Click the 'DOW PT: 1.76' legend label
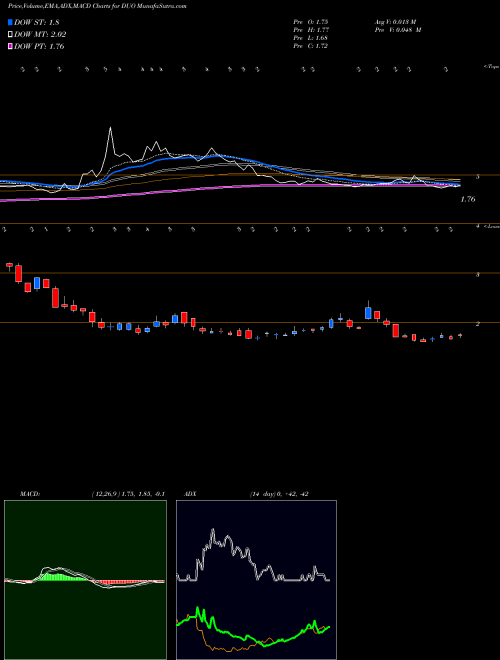Viewport: 500px width, 660px height. (39, 46)
